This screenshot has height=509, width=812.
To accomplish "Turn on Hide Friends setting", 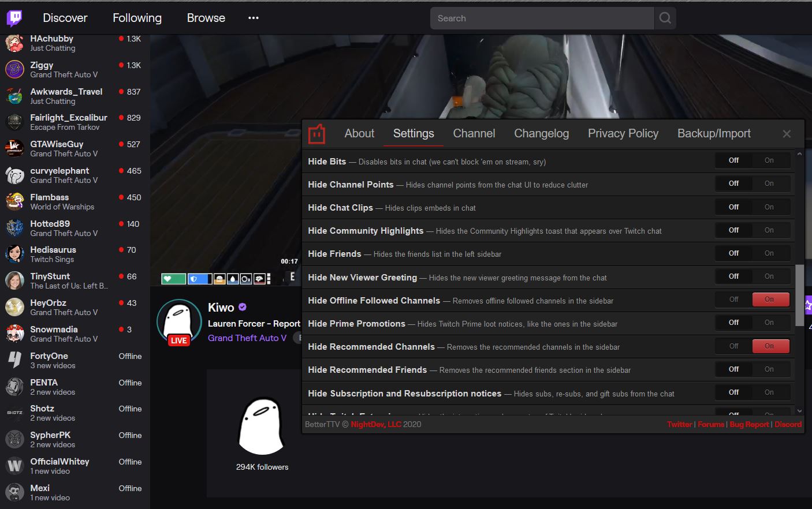I will click(x=769, y=253).
